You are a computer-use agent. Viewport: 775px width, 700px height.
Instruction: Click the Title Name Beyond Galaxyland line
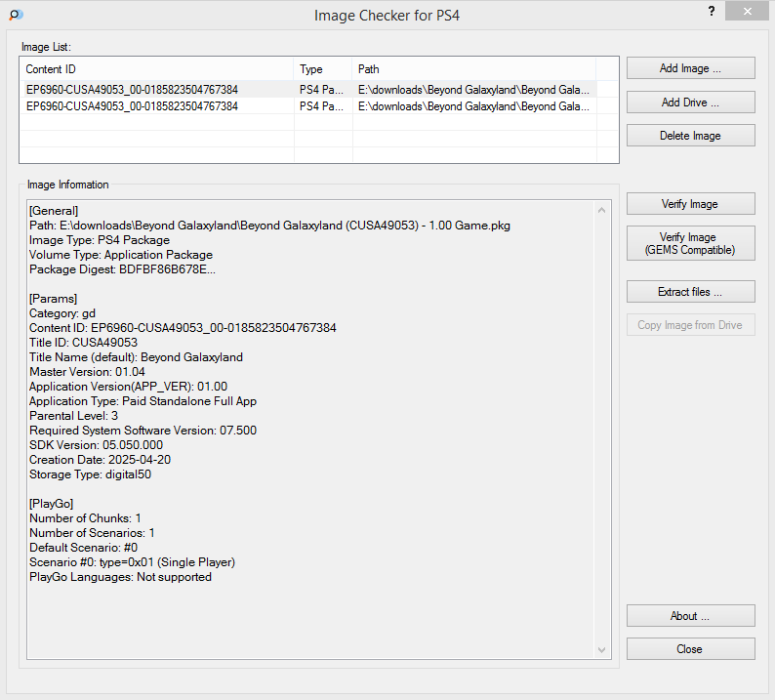coord(136,357)
